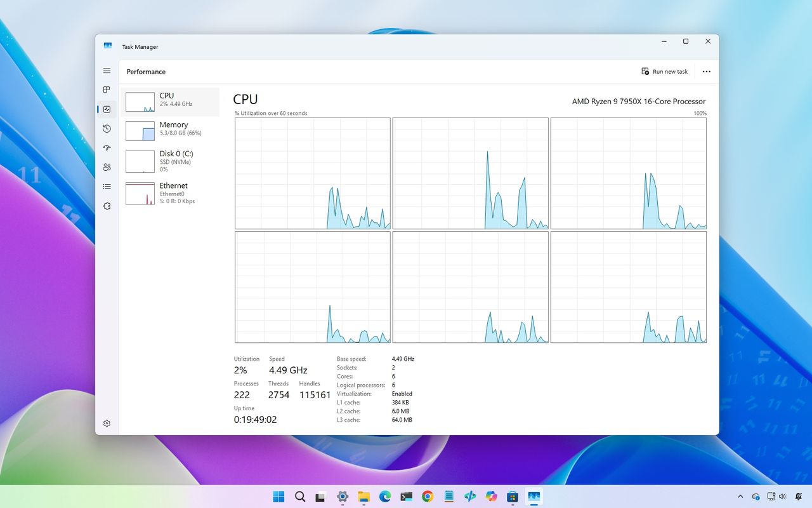Open the Startup apps page icon
The image size is (812, 508).
[x=107, y=148]
